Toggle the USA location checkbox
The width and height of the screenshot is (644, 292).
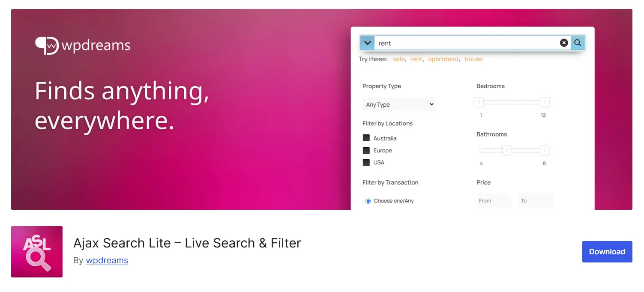pos(366,162)
